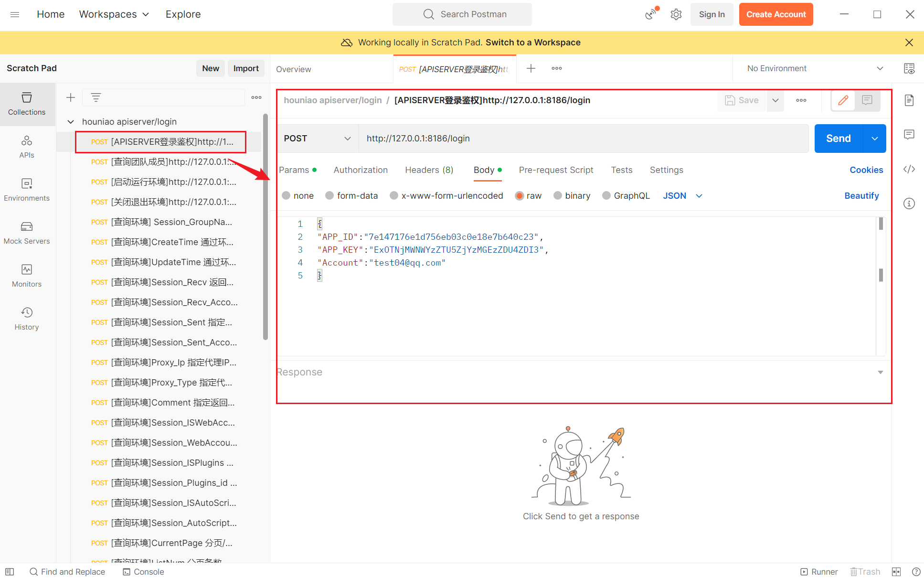Open APIs in the sidebar
924x578 pixels.
click(x=27, y=147)
